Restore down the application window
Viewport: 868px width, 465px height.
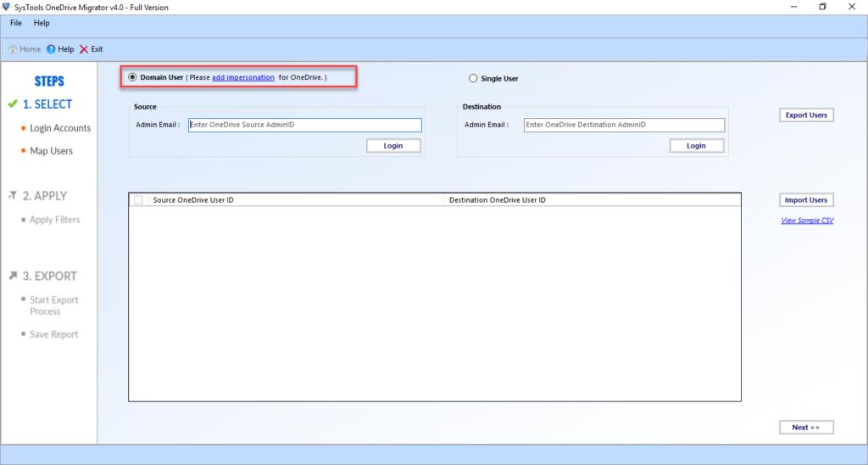(x=822, y=7)
